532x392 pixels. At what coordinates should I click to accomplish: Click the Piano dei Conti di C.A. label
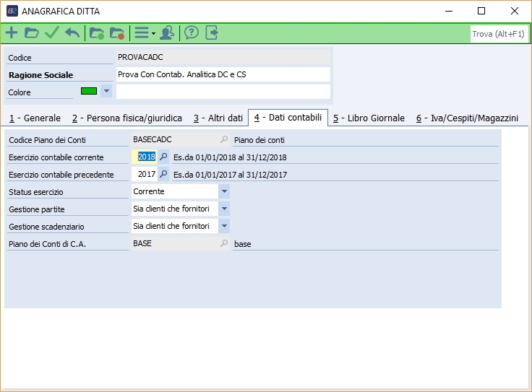click(47, 244)
